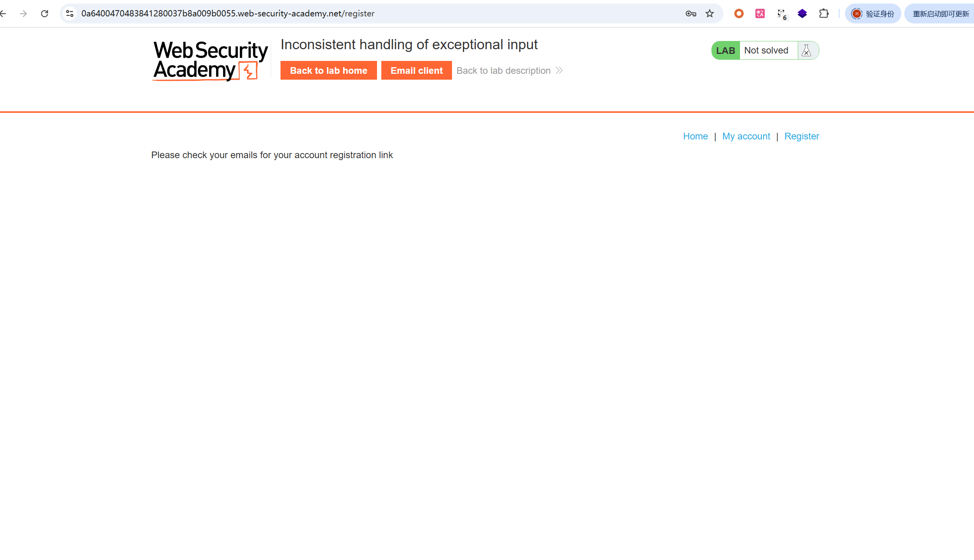Click the Back to lab home button
The height and width of the screenshot is (560, 974).
tap(329, 70)
